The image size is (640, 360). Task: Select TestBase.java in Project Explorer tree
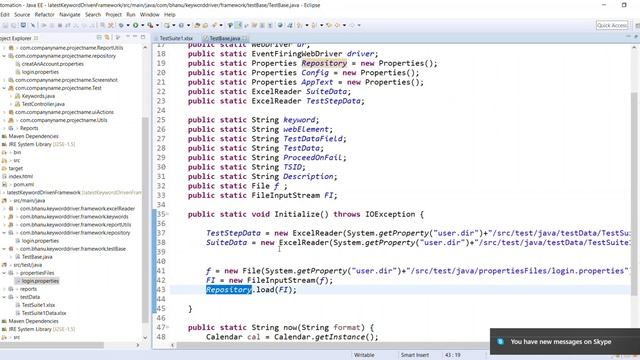click(37, 257)
